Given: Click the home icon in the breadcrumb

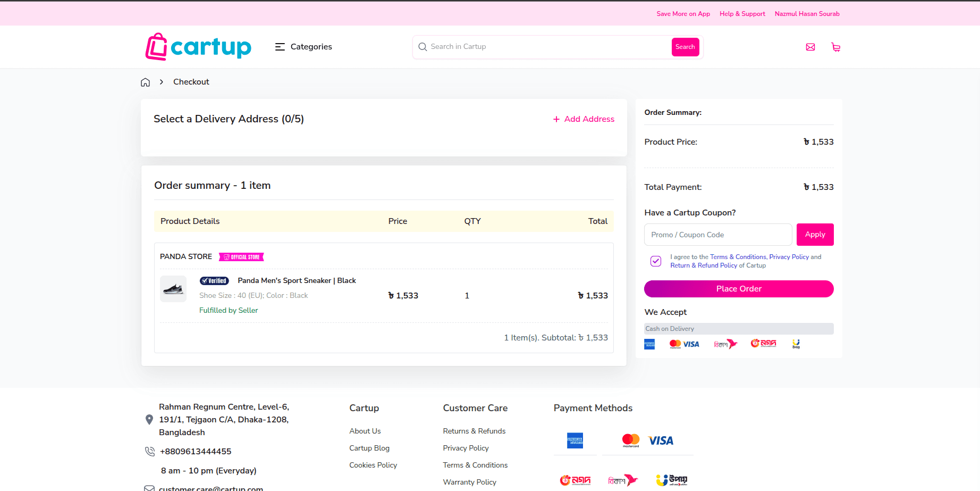Looking at the screenshot, I should tap(145, 82).
